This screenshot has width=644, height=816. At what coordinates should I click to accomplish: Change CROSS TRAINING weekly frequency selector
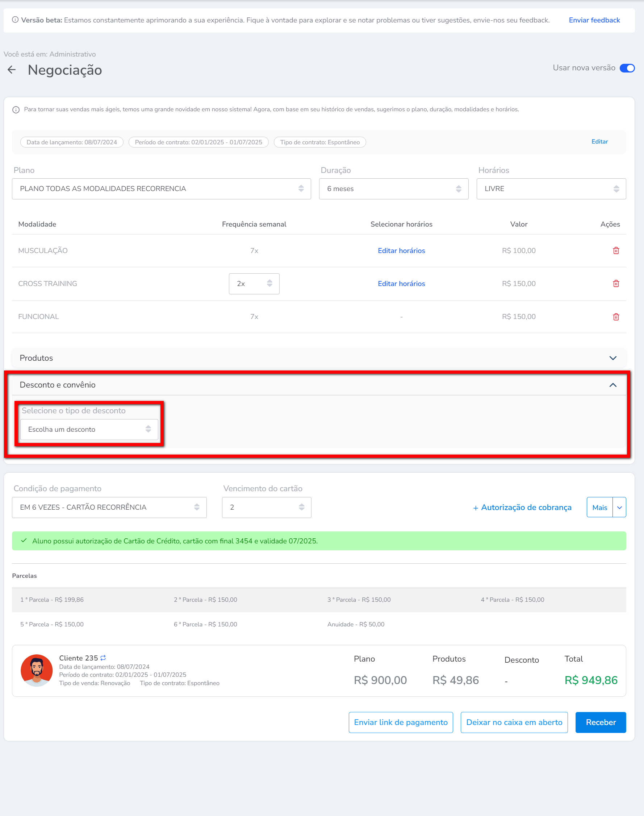pos(254,284)
